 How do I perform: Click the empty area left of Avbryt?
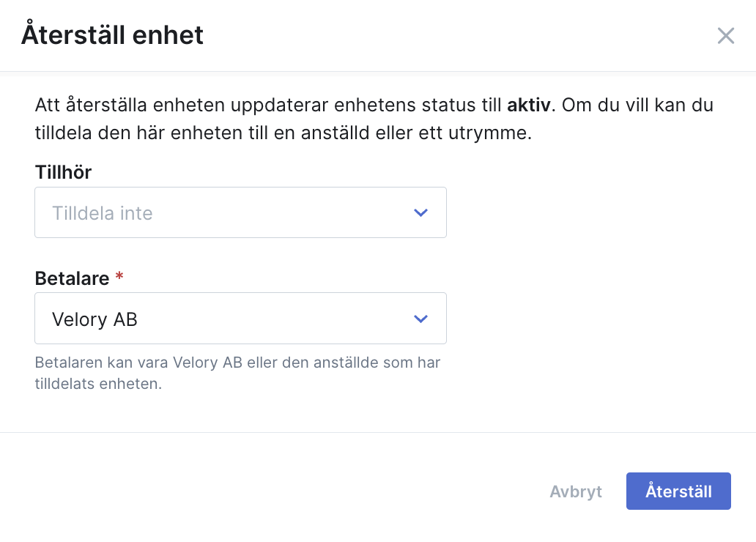289,491
